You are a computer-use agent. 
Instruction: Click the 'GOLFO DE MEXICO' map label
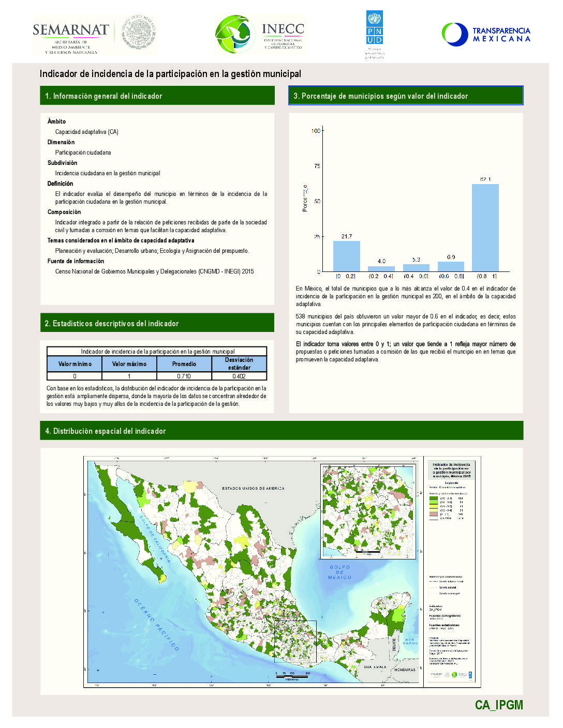340,572
